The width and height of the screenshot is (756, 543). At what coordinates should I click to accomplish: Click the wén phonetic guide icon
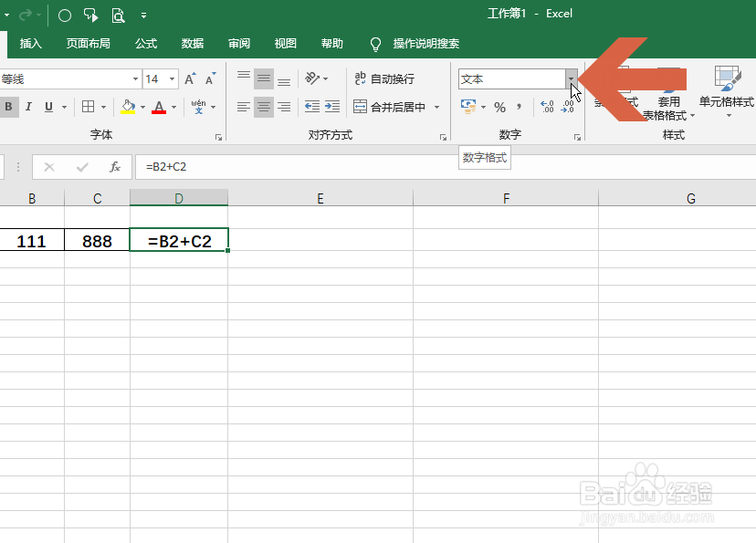(x=199, y=107)
